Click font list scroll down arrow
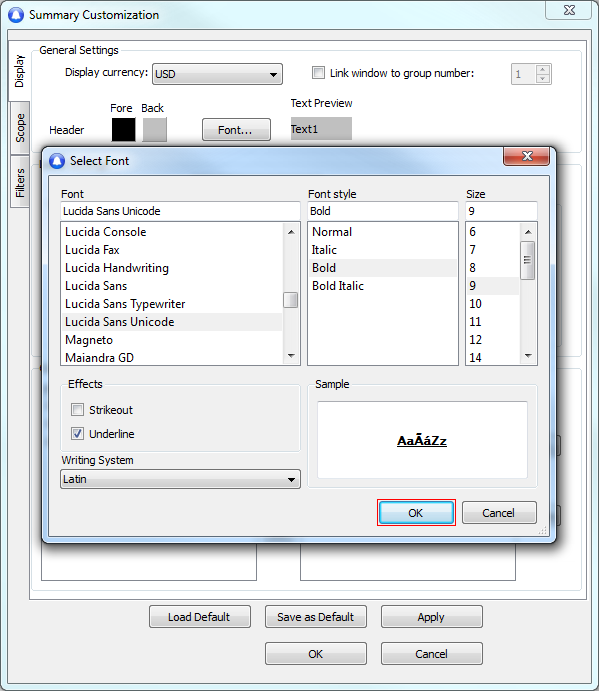The image size is (599, 691). (x=291, y=356)
